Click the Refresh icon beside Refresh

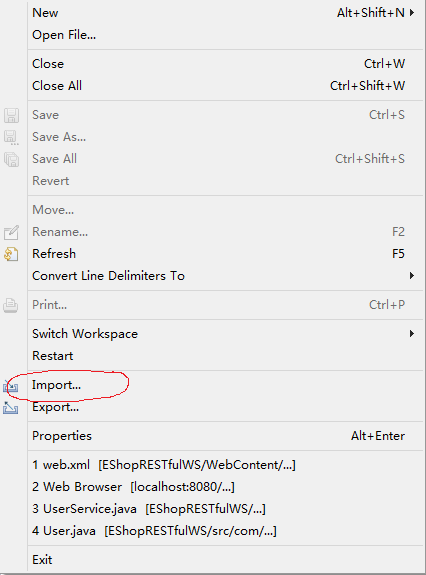point(11,254)
